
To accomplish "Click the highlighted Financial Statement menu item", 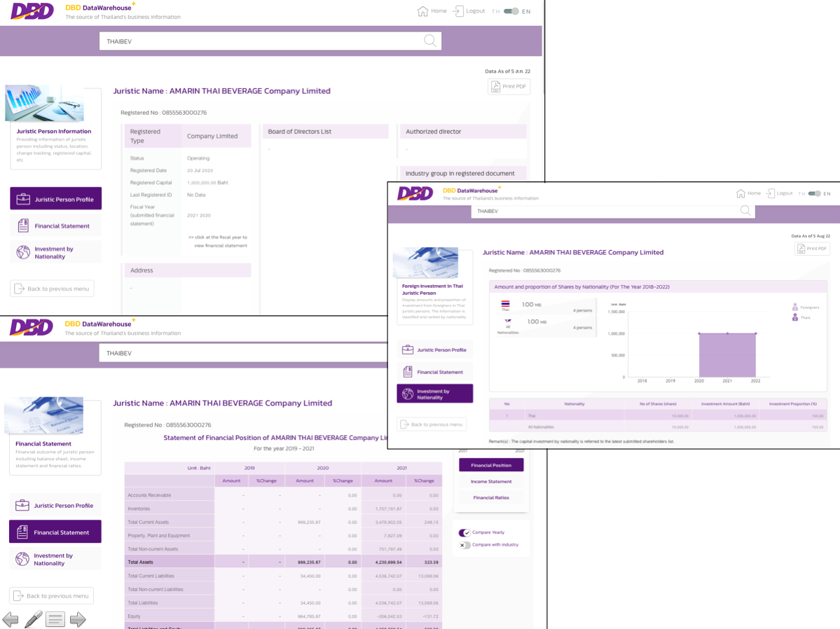I will point(55,532).
